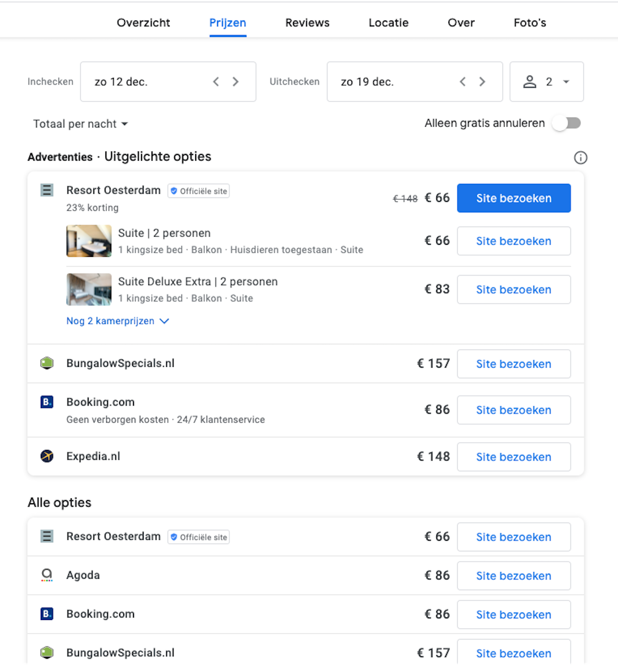Visit site for Suite 2 personen €66
Image resolution: width=618 pixels, height=672 pixels.
[514, 241]
